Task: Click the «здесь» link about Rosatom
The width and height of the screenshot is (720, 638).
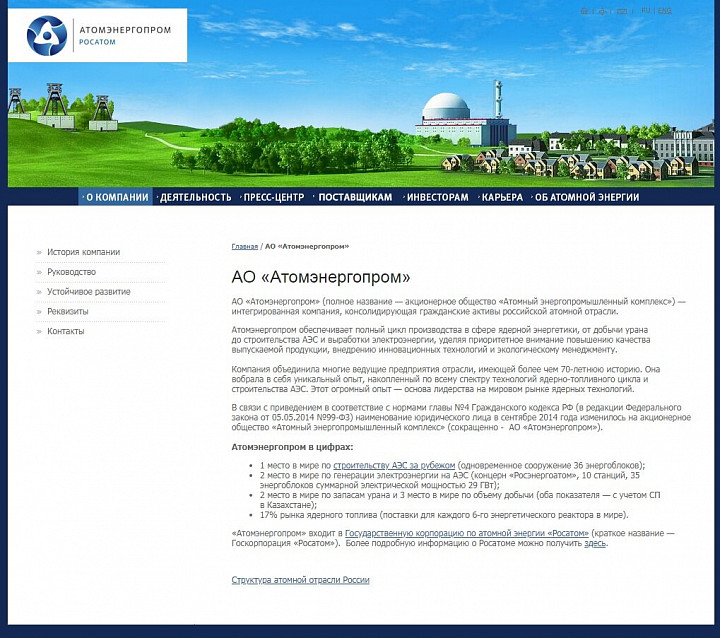Action: 595,543
